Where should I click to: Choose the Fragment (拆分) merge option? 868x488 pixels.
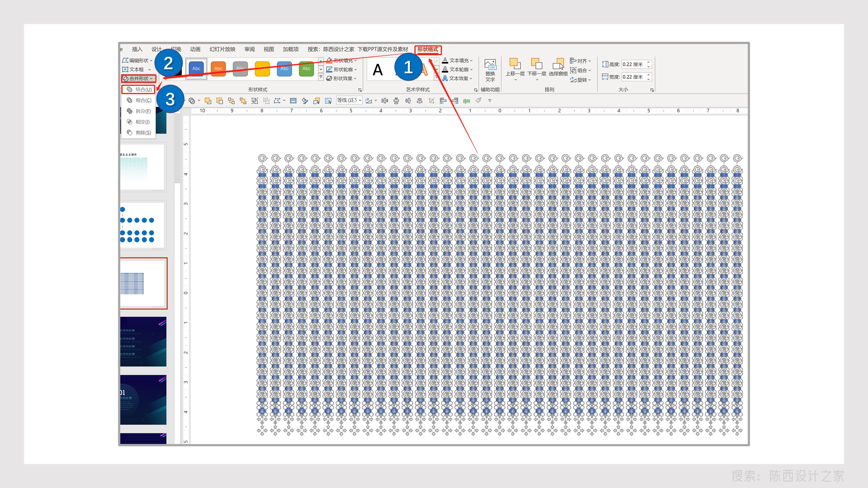click(139, 111)
